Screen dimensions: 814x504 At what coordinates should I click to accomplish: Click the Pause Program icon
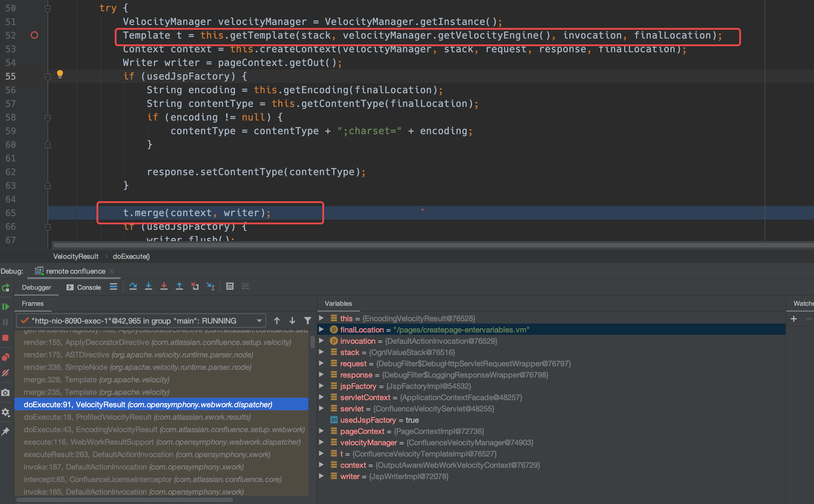click(5, 322)
